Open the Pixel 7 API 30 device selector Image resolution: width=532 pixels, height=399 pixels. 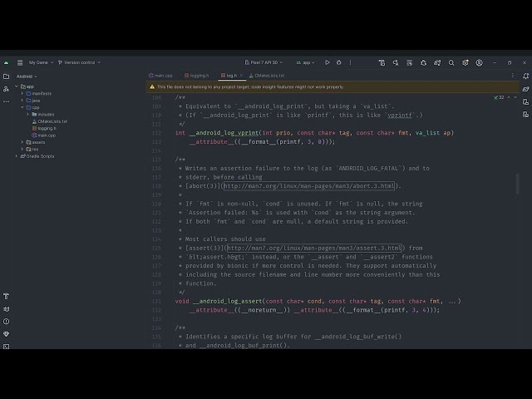click(264, 62)
